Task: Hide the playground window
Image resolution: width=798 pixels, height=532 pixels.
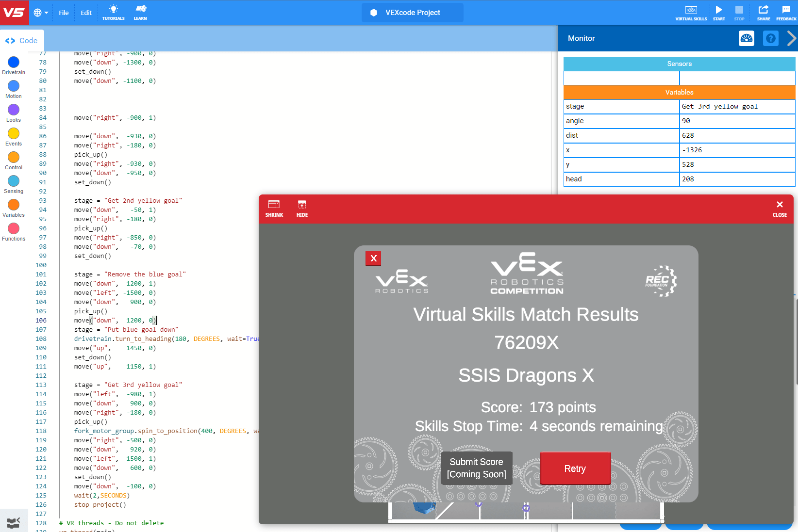Action: (x=302, y=209)
